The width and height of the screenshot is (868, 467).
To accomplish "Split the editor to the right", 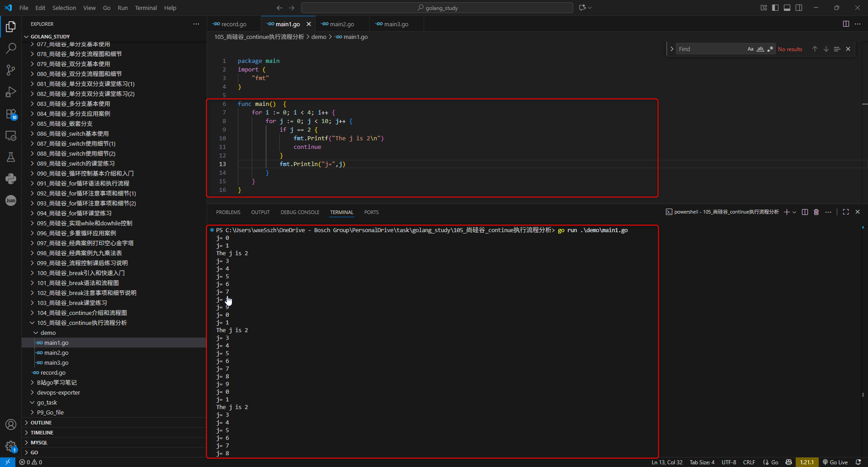I will pyautogui.click(x=846, y=24).
